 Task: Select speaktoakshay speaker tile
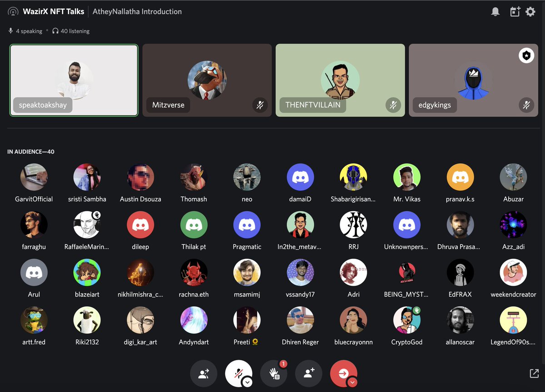tap(74, 80)
